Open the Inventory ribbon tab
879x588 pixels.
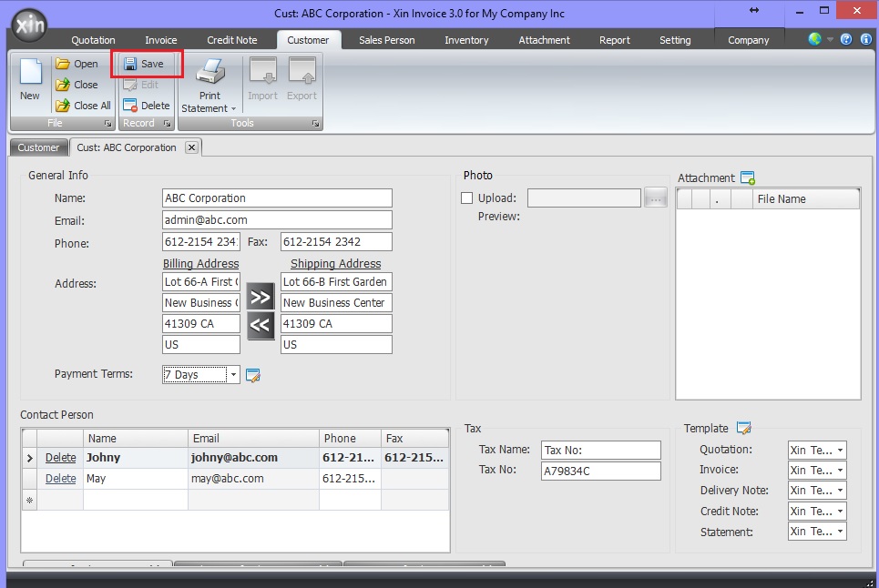coord(466,40)
